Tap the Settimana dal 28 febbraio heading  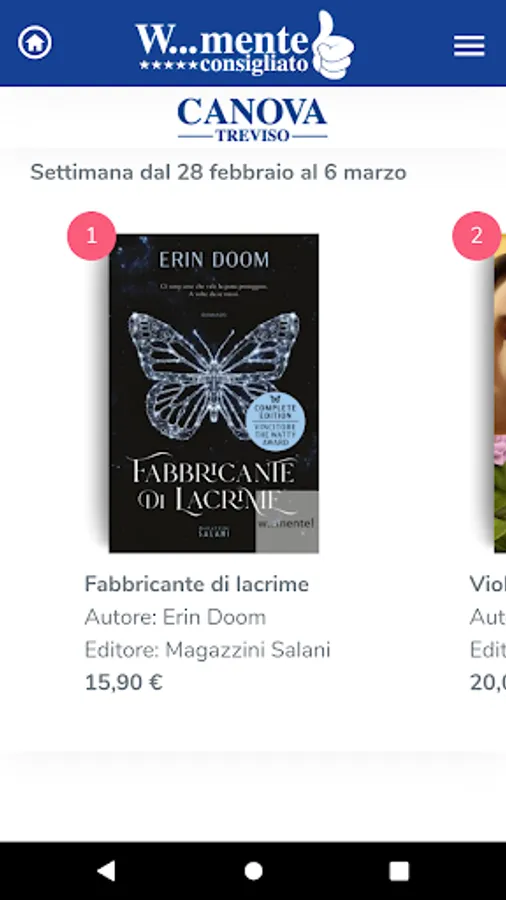coord(218,172)
